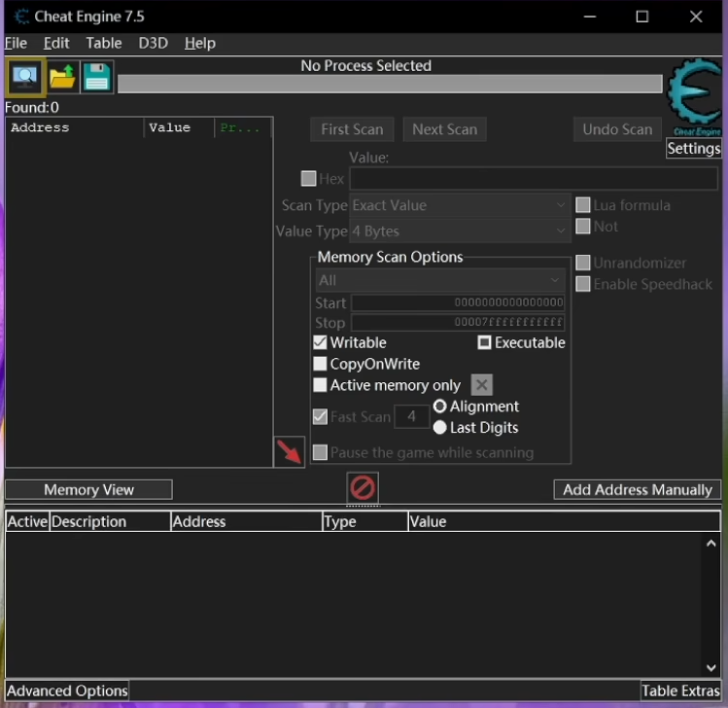Open Settings
Viewport: 728px width, 708px height.
point(694,148)
